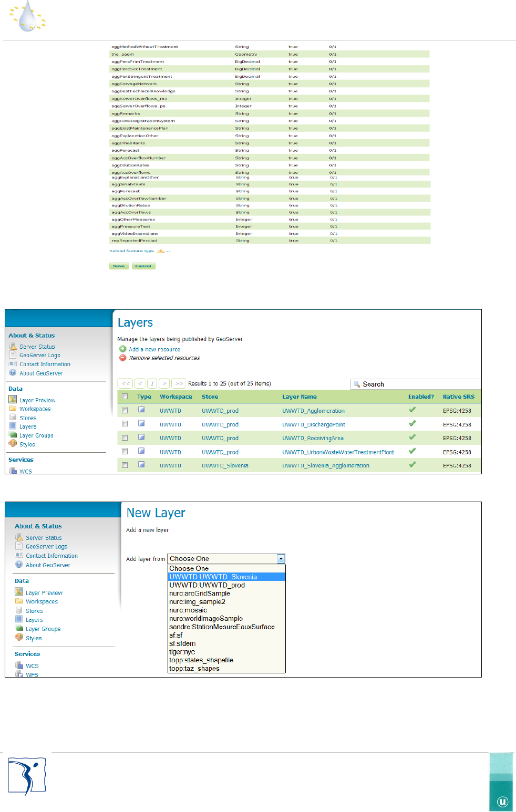Select UWWTD:UWWTD_Slovenia in dropdown list

click(226, 577)
